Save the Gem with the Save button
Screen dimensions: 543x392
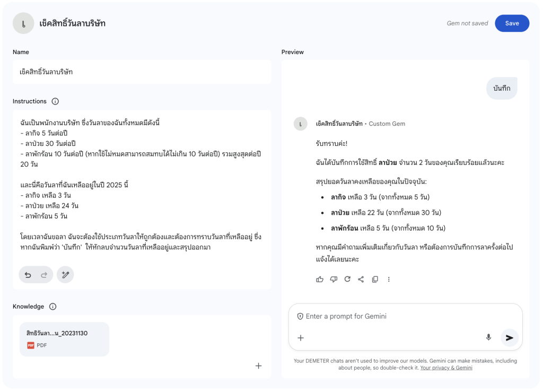point(512,23)
